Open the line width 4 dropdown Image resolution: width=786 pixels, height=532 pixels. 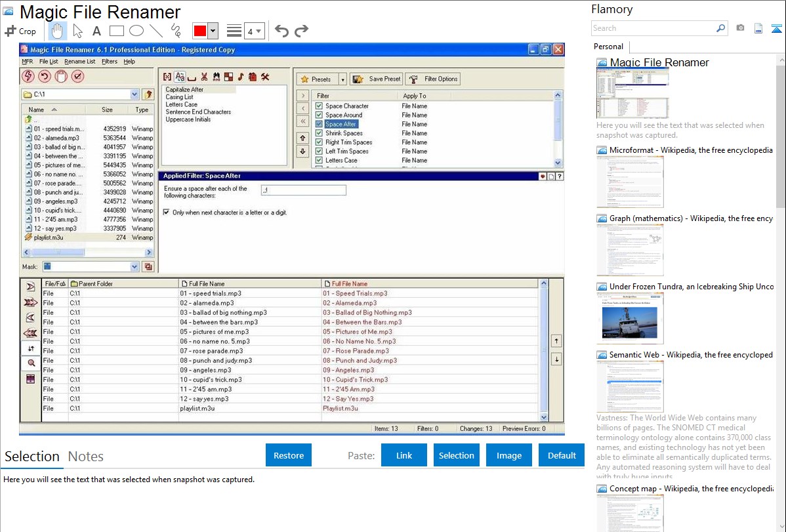point(255,31)
